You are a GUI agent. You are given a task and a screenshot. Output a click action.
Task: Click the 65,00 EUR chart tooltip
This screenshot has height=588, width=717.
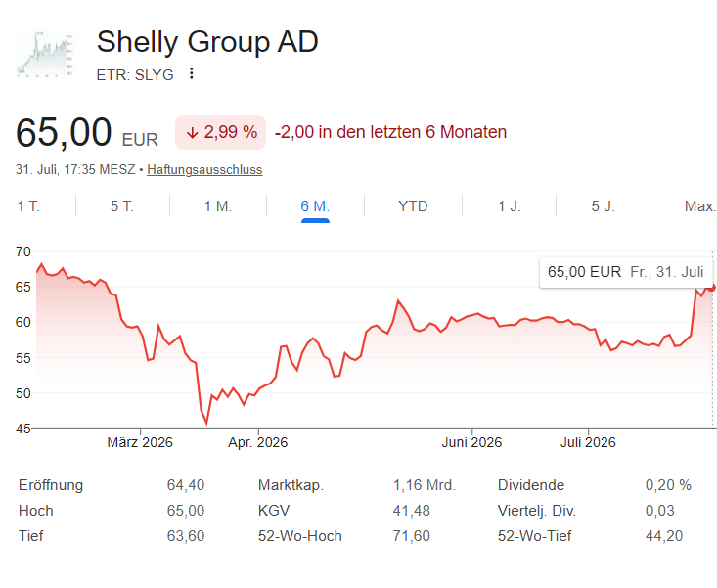(x=626, y=272)
